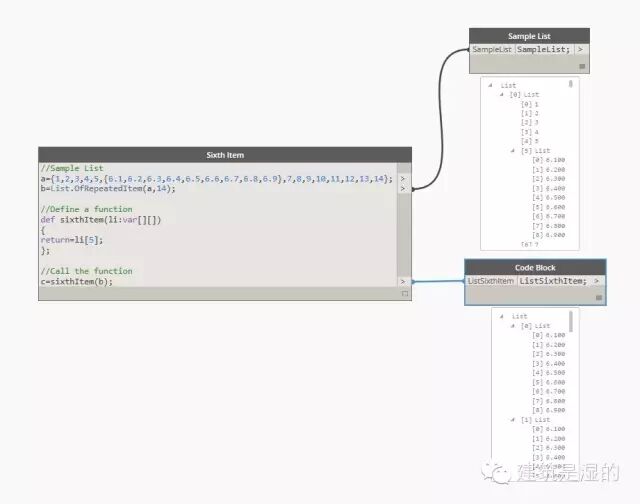Select row '[2] 6.300' in Sample List preview

tap(549, 179)
